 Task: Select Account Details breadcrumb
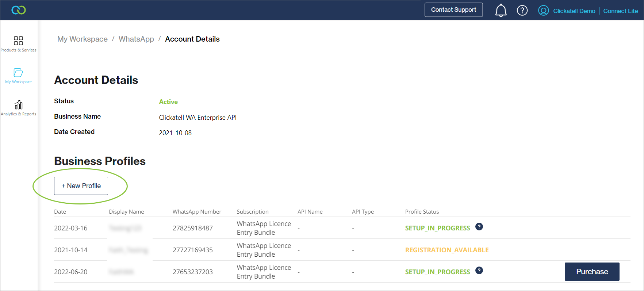tap(192, 39)
